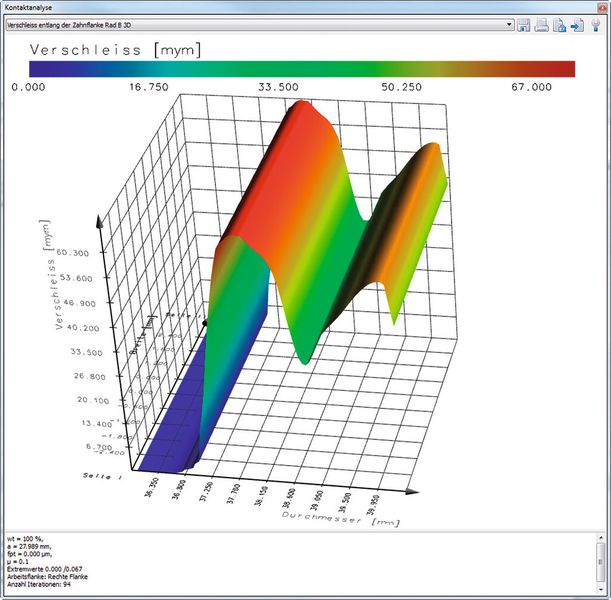Click the vertical axis value '60.300'
Viewport: 611px width, 600px height.
(x=72, y=253)
